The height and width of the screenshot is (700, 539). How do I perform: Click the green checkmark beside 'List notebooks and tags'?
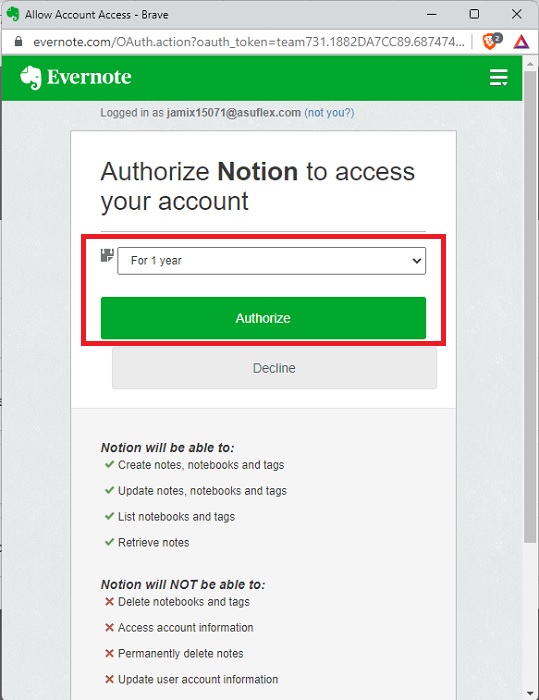(109, 516)
